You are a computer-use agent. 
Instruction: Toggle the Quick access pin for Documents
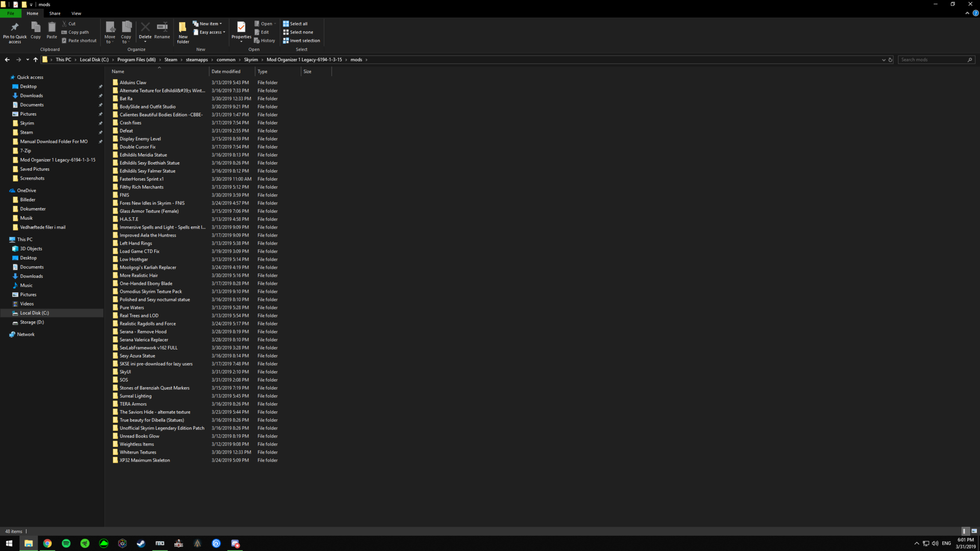[x=100, y=105]
